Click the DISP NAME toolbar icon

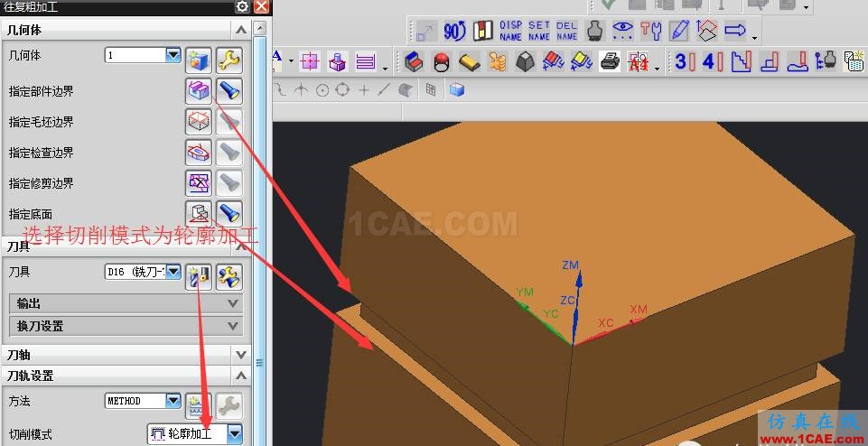coord(510,31)
